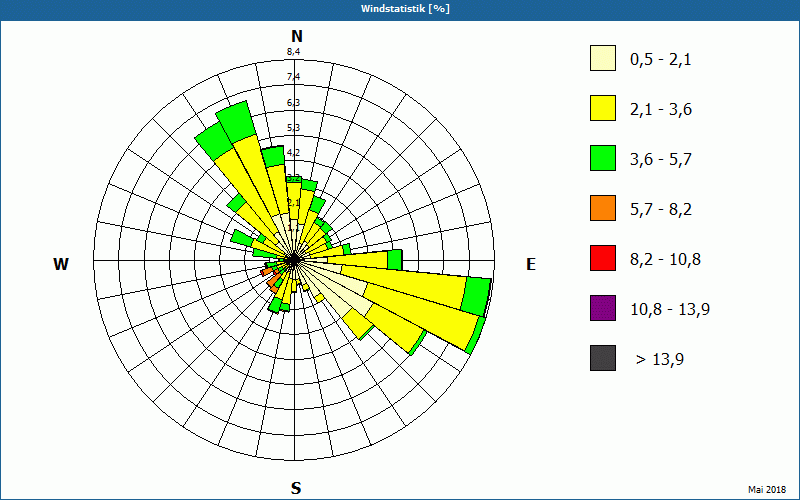Click the center hub of the wind rose
The image size is (800, 500).
[x=294, y=260]
